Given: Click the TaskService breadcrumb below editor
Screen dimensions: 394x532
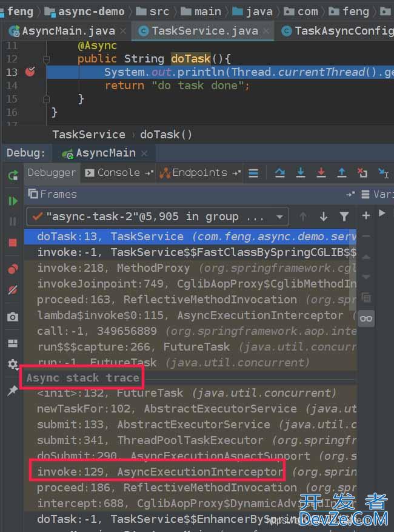Looking at the screenshot, I should [x=89, y=135].
